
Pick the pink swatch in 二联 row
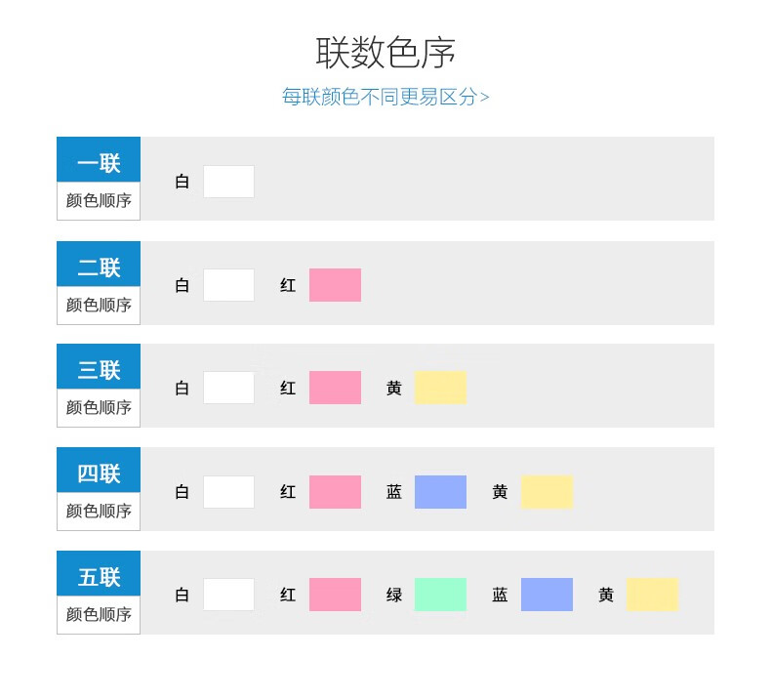(335, 285)
